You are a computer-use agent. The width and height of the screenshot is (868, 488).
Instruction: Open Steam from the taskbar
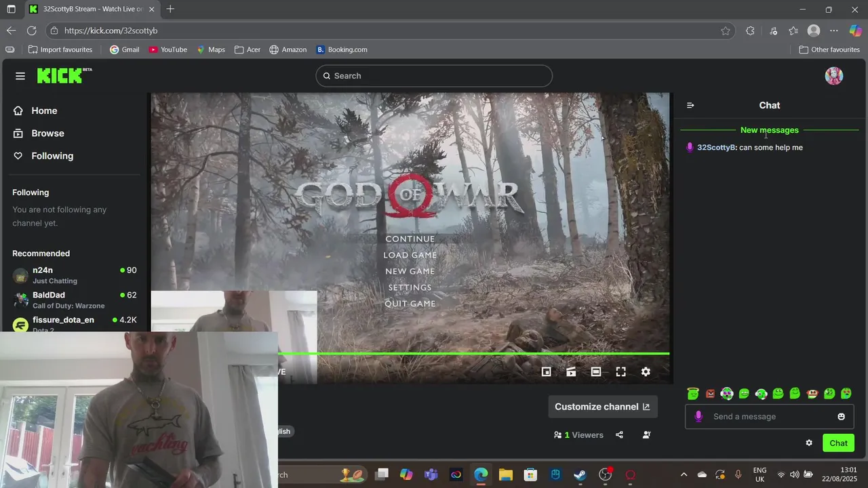point(580,474)
